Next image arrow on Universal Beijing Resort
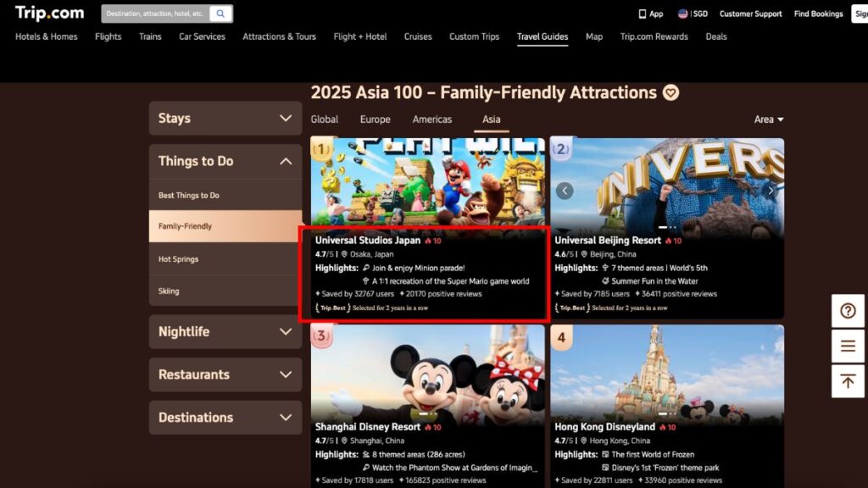868x488 pixels. tap(770, 191)
